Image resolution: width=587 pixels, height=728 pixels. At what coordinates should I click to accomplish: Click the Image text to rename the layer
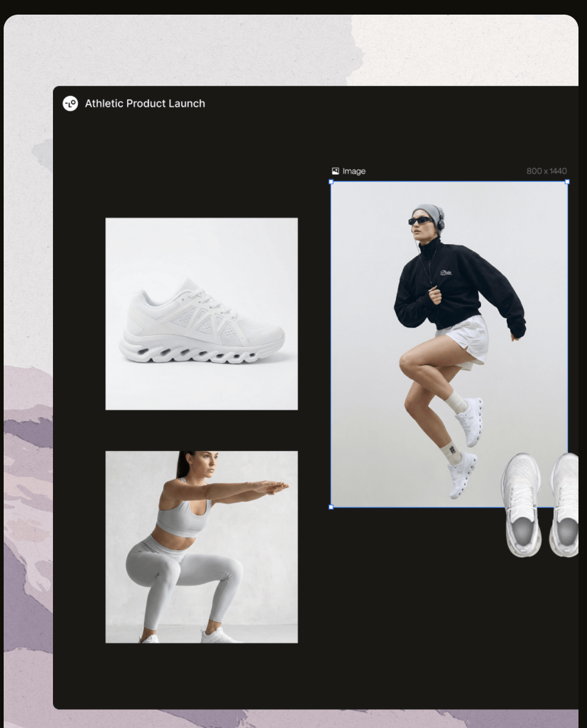[354, 171]
